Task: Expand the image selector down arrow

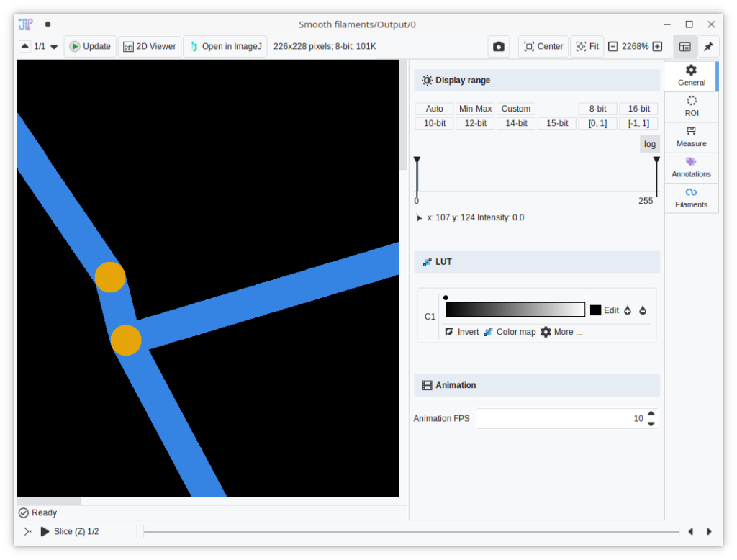Action: point(54,47)
